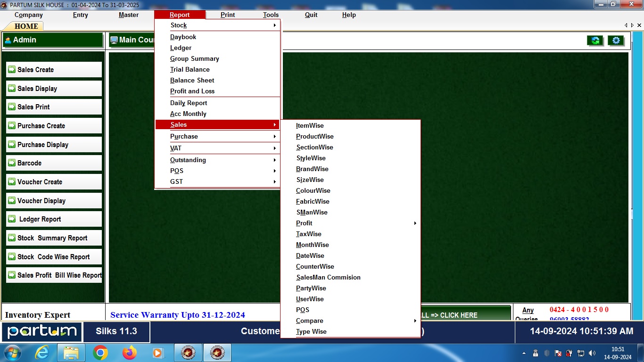Click the Quit menu
The width and height of the screenshot is (644, 362).
click(x=311, y=15)
